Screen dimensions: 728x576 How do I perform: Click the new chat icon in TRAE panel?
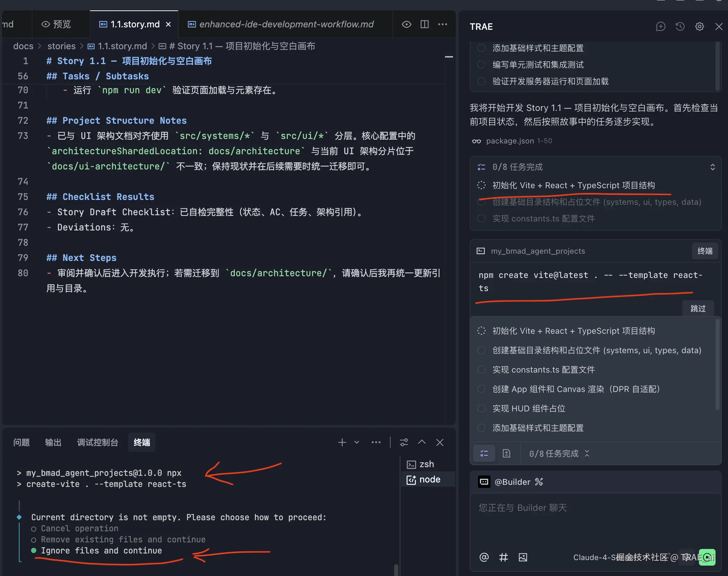click(660, 27)
